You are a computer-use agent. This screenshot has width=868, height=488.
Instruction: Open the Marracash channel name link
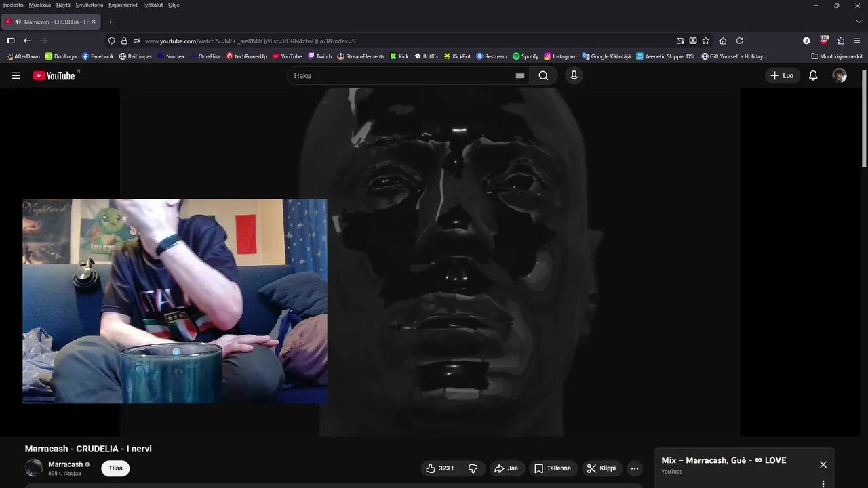tap(65, 464)
